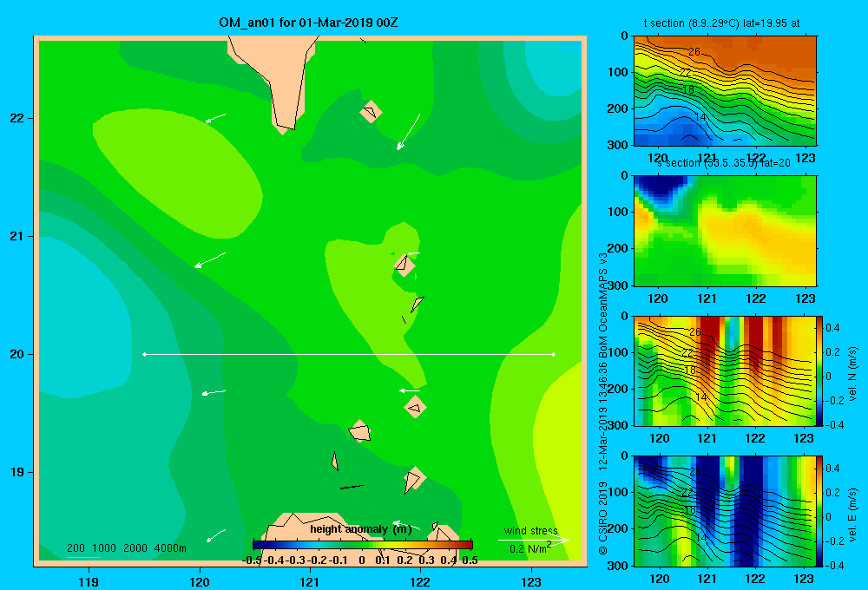Click the 'vel. E (m/s)' axis label
The image size is (868, 590).
pyautogui.click(x=853, y=515)
